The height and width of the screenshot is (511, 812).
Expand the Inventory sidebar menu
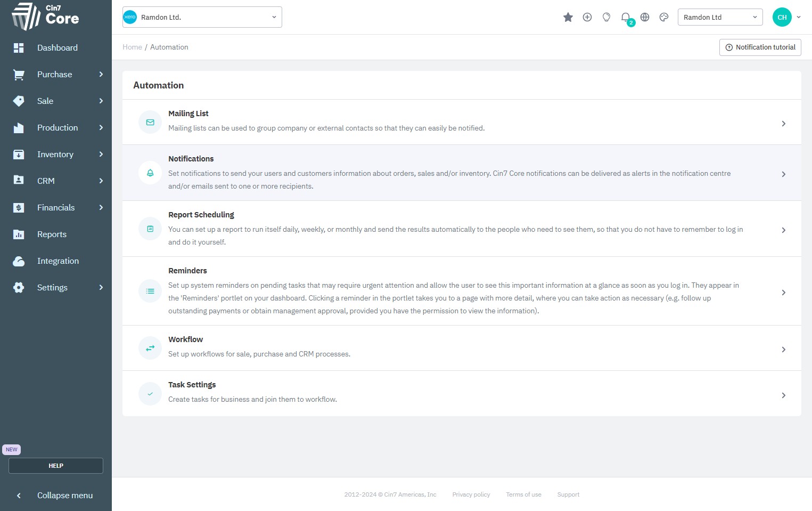(56, 155)
